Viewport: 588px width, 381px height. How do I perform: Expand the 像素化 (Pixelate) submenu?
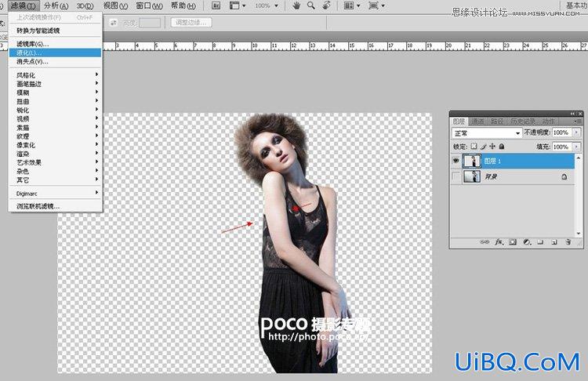(x=55, y=145)
